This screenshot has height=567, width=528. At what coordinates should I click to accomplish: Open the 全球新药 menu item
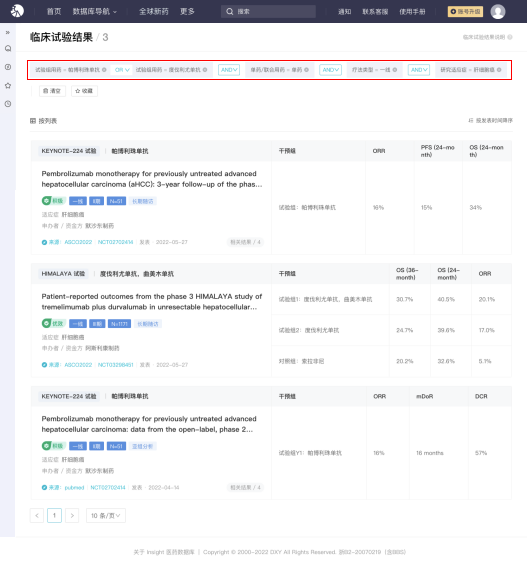(x=154, y=12)
